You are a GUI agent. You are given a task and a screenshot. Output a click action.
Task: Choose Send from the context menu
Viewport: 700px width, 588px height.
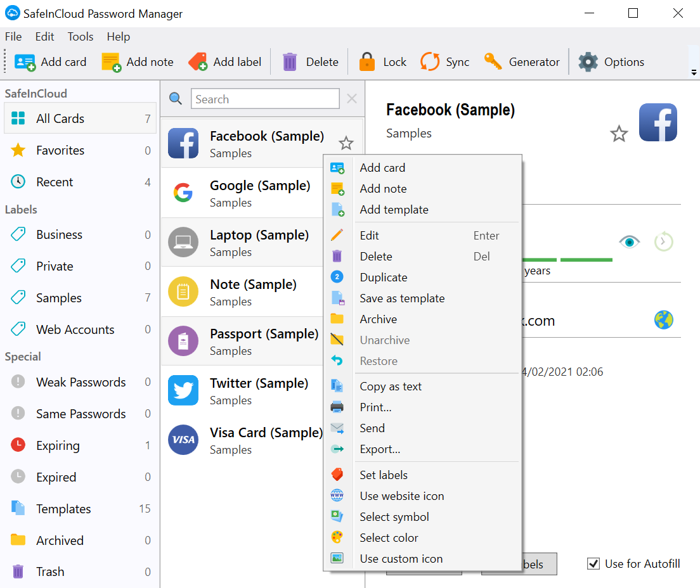[423, 428]
